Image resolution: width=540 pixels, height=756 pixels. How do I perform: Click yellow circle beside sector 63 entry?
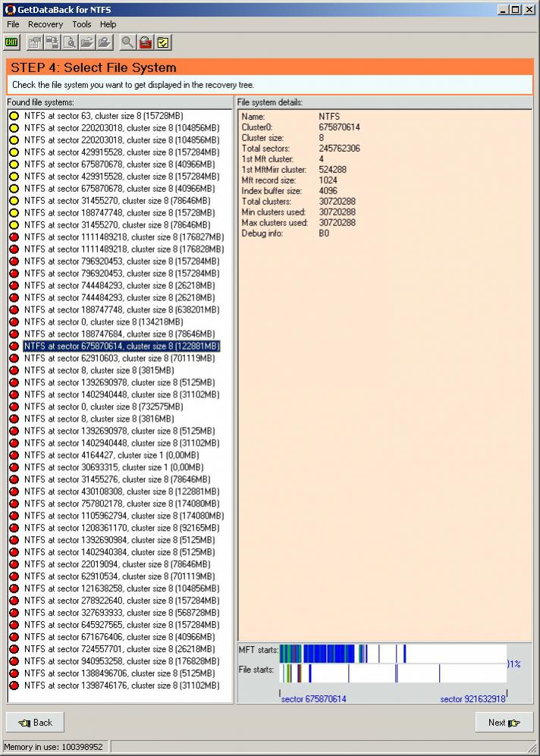pos(14,116)
